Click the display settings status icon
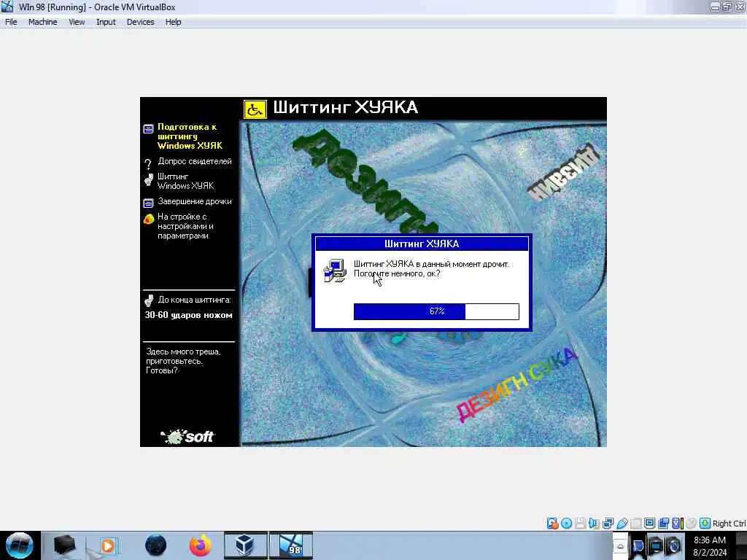 click(x=649, y=523)
